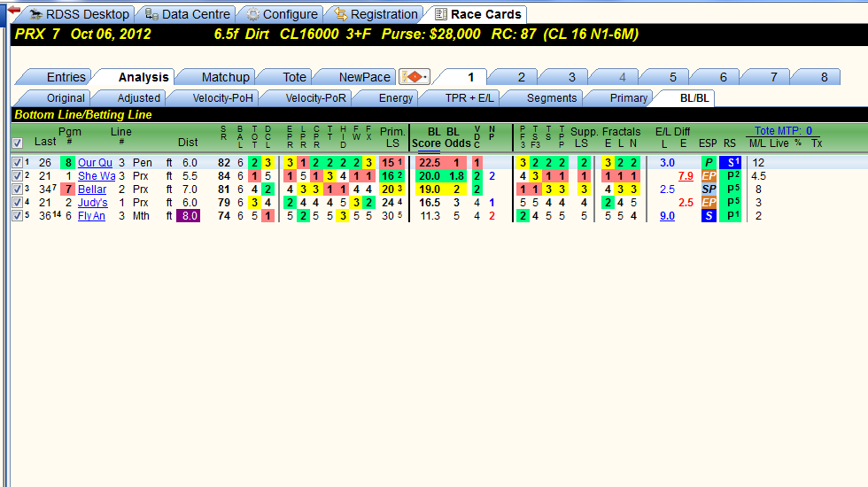Screen dimensions: 868x487
Task: Click the green P ESP cell in Our Qu row
Action: (709, 163)
